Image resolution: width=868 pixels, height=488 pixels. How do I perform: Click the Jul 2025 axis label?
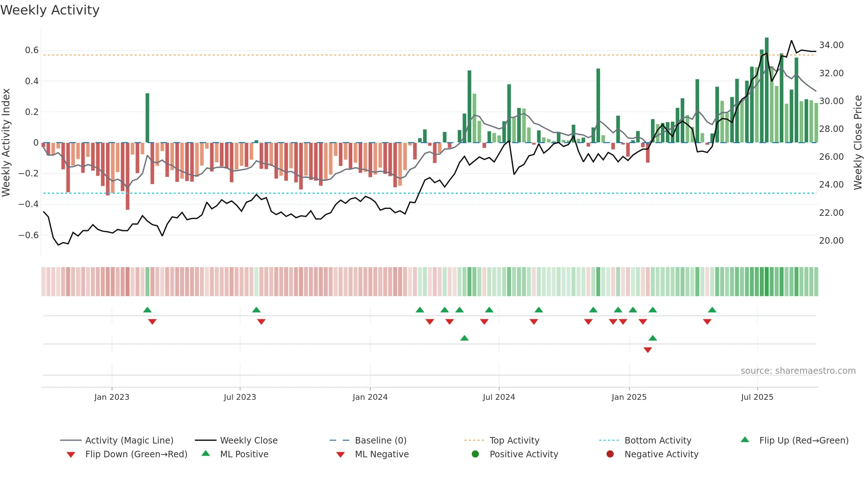tap(757, 397)
